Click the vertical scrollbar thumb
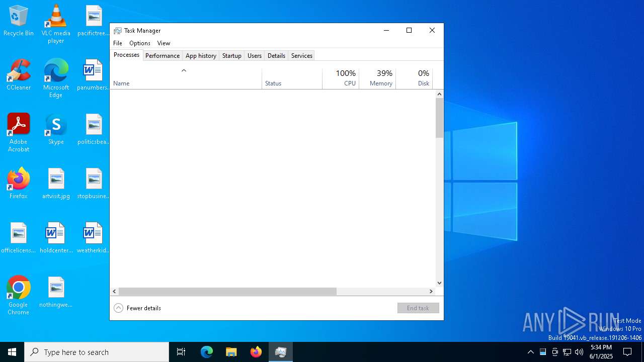644x362 pixels. 439,118
